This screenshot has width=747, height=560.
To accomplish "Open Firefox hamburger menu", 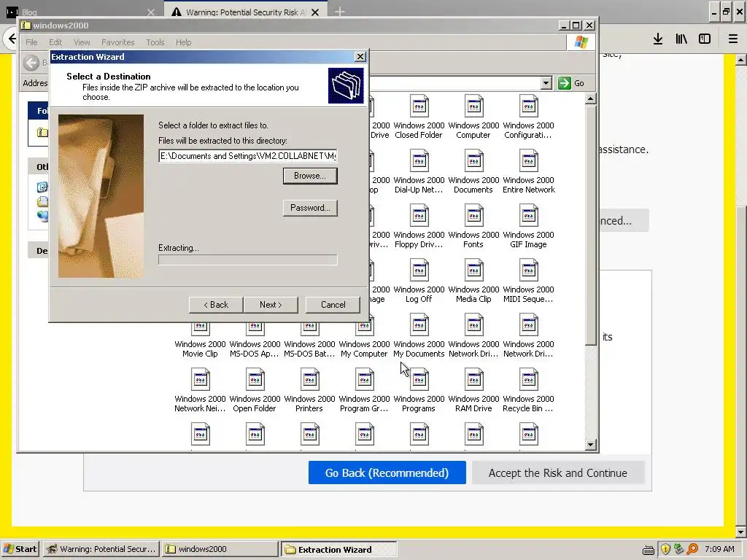I will (x=733, y=39).
